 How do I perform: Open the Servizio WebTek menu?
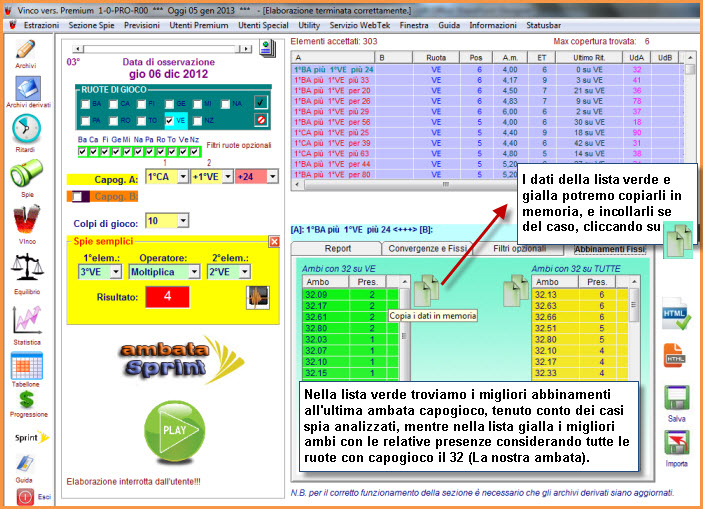[x=360, y=26]
